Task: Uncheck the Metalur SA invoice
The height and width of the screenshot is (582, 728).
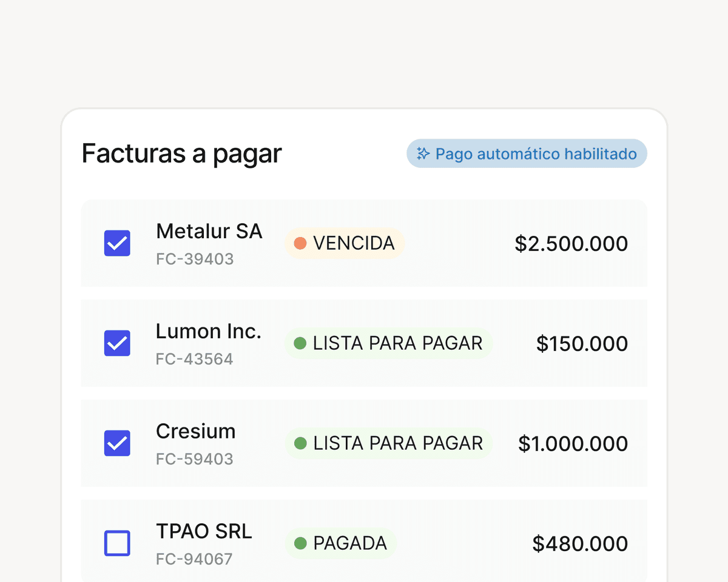Action: (117, 243)
